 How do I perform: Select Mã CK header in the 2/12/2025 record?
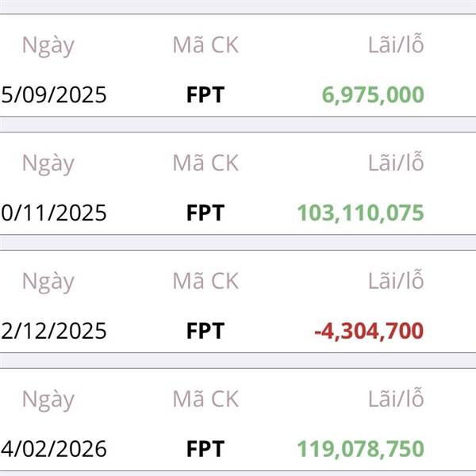tap(205, 281)
